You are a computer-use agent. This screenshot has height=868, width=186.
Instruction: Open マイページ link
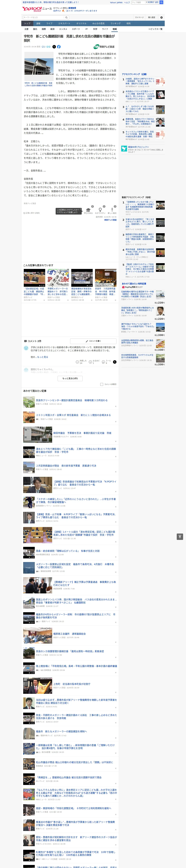coord(139,18)
